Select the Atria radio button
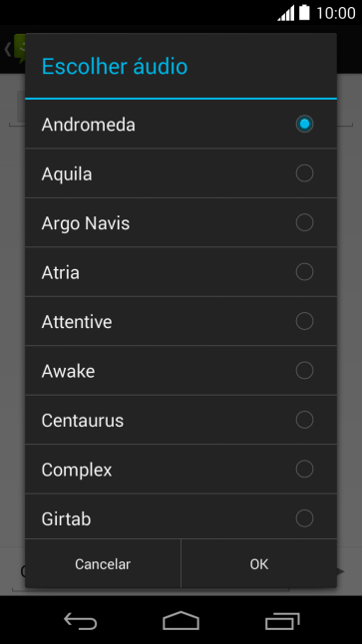 (x=304, y=271)
